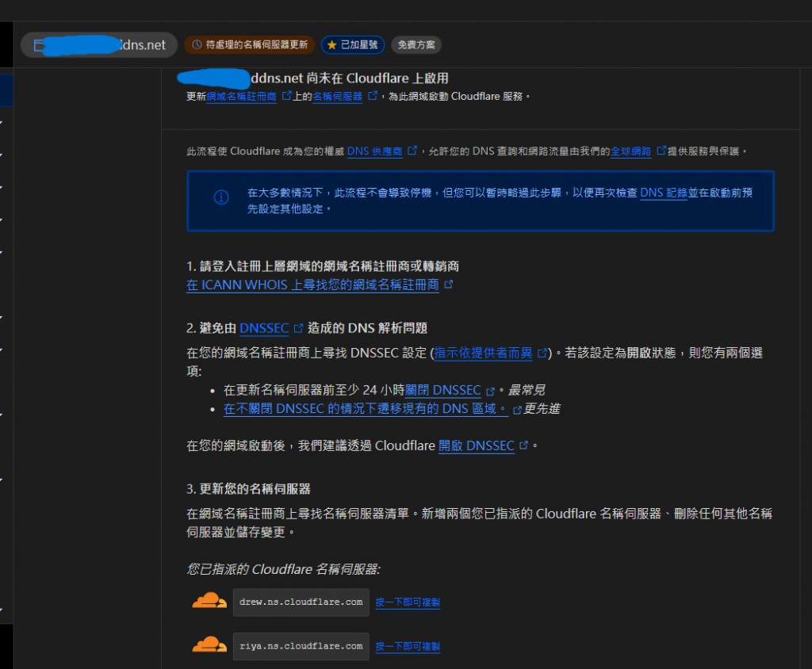This screenshot has width=812, height=669.
Task: Click external-link icon after DNS 供應商
Action: 412,151
